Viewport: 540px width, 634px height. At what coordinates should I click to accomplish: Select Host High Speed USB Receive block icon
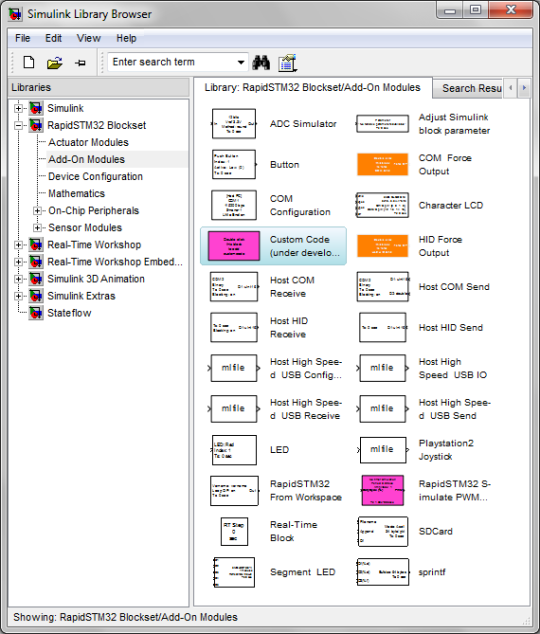pos(234,409)
